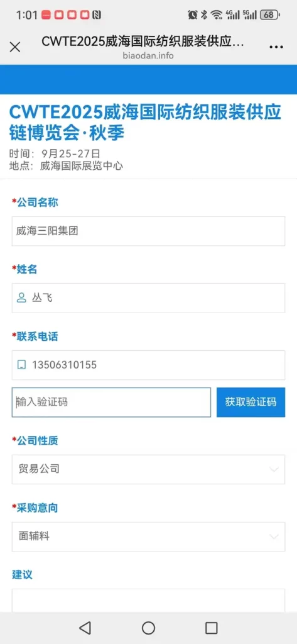Screen dimensions: 297x644
Task: Click the chevron arrow of 采购意向 field
Action: pos(274,536)
